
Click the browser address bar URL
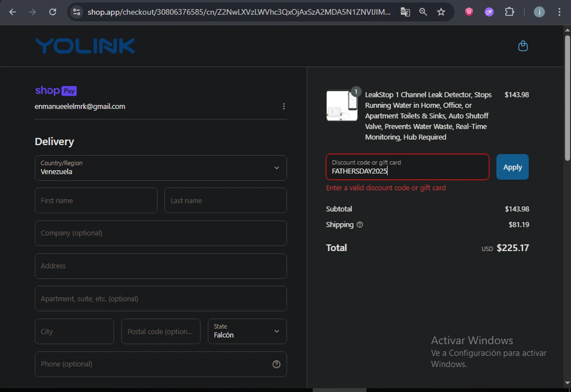point(239,12)
